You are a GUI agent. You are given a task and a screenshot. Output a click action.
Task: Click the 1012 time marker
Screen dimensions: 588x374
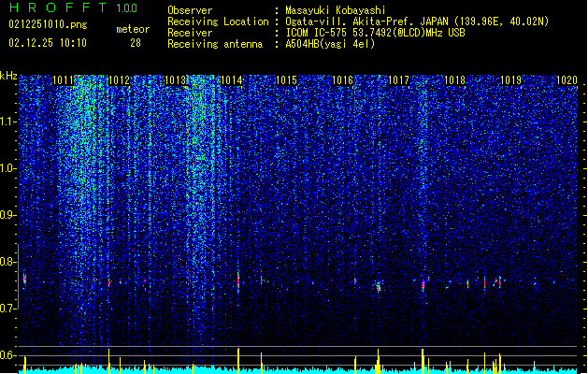point(119,80)
